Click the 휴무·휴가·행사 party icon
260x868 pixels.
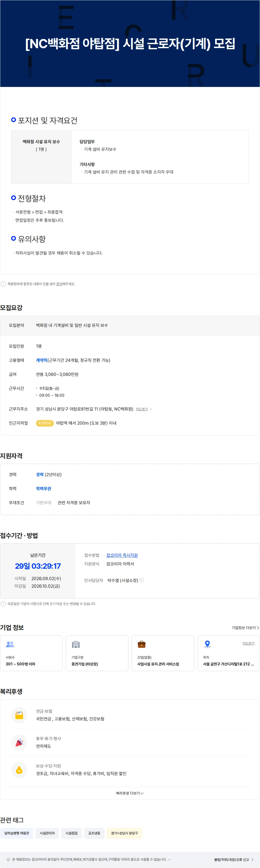pos(19,742)
